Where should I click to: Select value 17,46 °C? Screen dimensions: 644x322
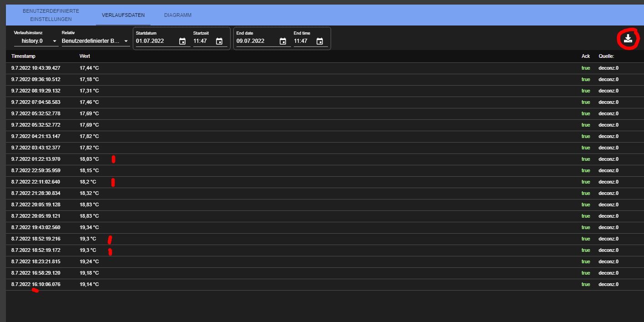[x=89, y=102]
